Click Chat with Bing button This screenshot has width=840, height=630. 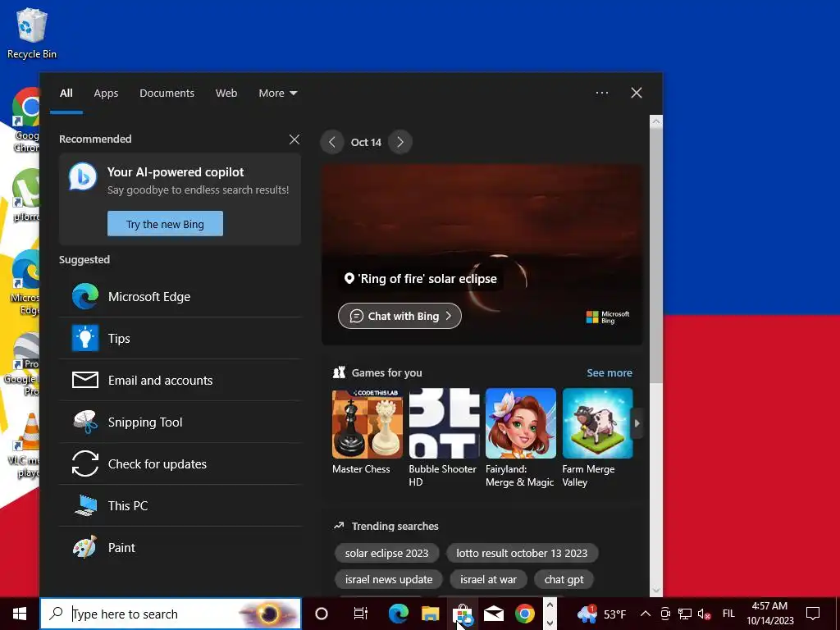399,316
